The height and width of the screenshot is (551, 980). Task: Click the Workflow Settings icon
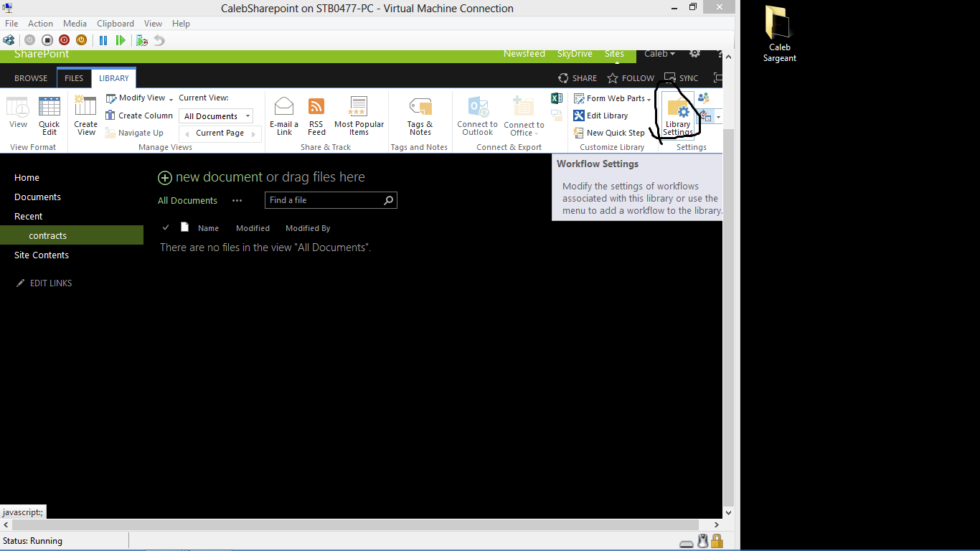[x=705, y=116]
